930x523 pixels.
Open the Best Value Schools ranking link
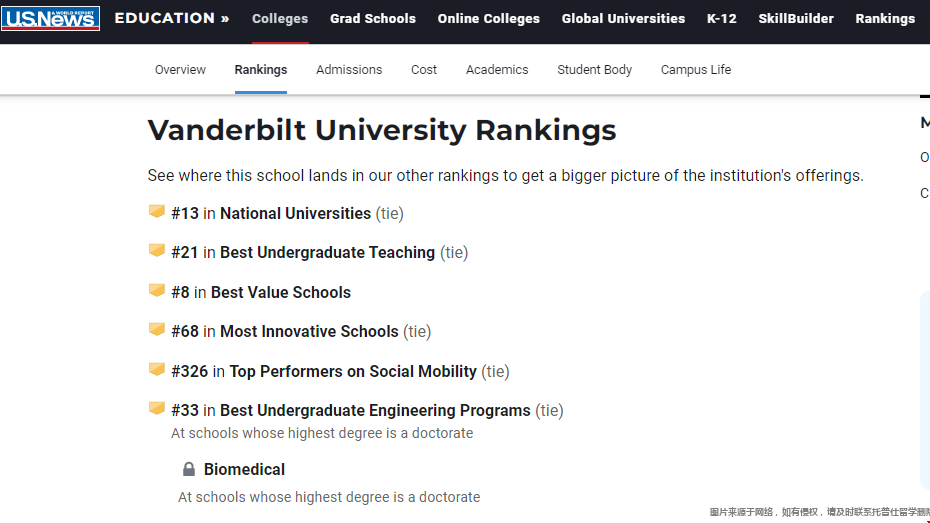[281, 292]
